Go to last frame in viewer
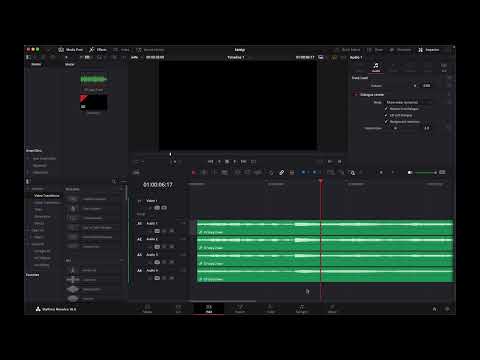Image resolution: width=480 pixels, height=360 pixels. tap(244, 162)
